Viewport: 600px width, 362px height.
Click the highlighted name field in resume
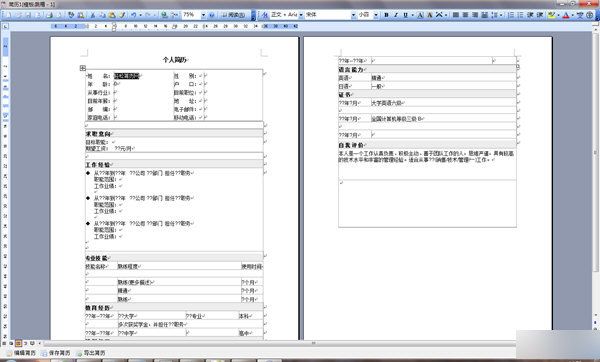pos(126,76)
